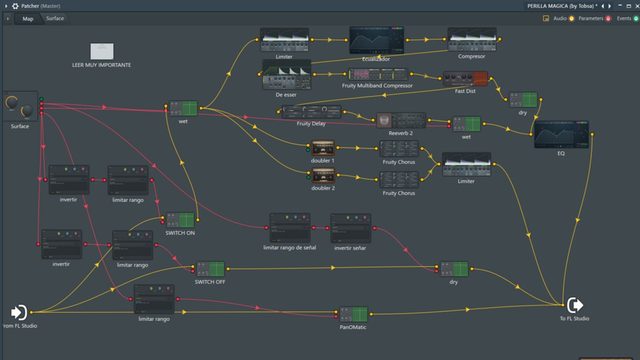Select the SWITCH OFF node

click(x=211, y=269)
